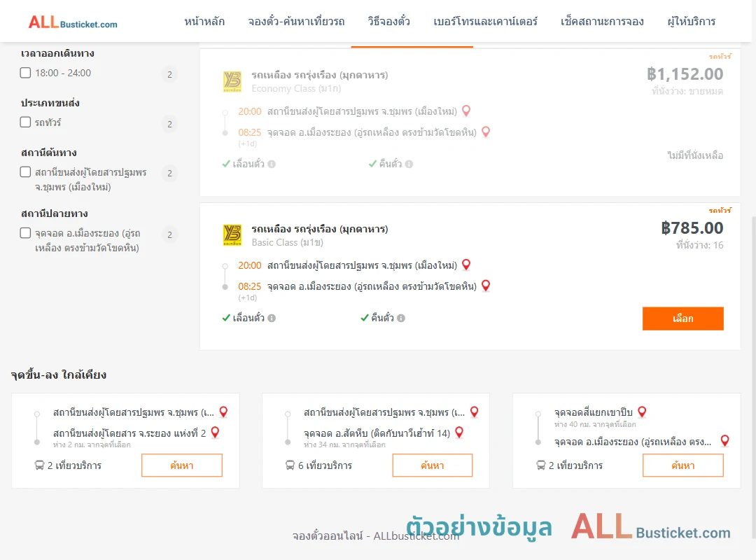Viewport: 756px width, 560px height.
Task: Click the ห่าง 40 กม. จากจุดที่เลือก text
Action: (595, 424)
